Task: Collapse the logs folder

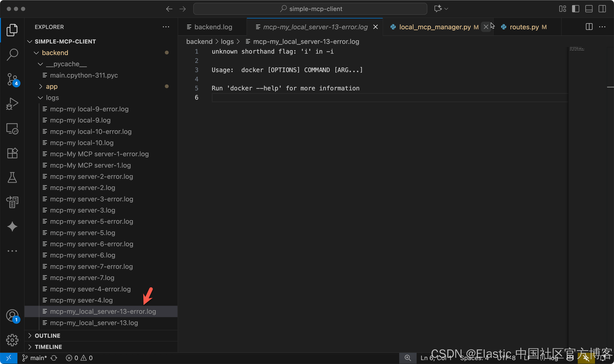Action: tap(52, 98)
